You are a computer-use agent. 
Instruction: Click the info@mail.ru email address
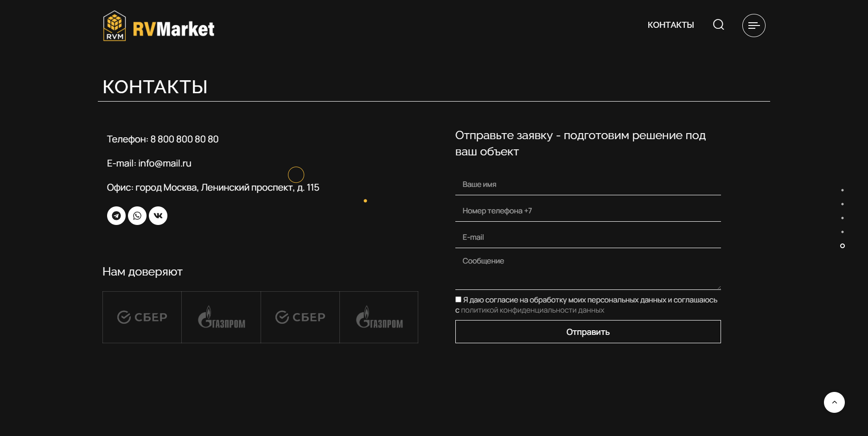pos(165,164)
